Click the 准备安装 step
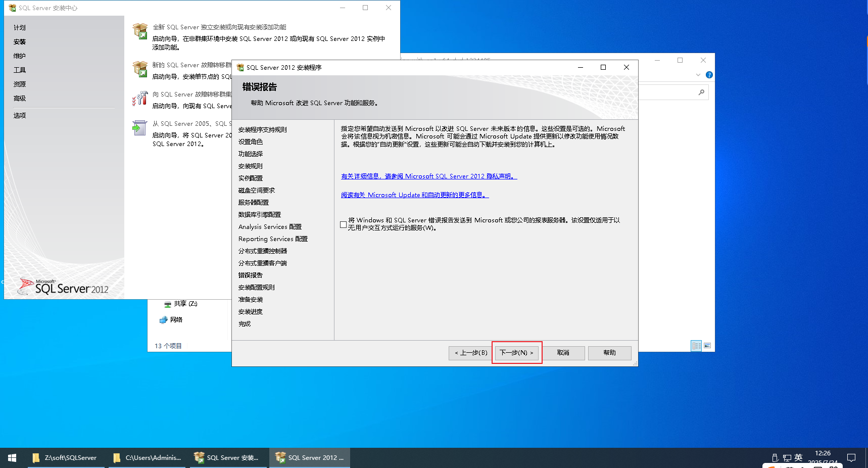Viewport: 868px width, 468px height. [251, 300]
